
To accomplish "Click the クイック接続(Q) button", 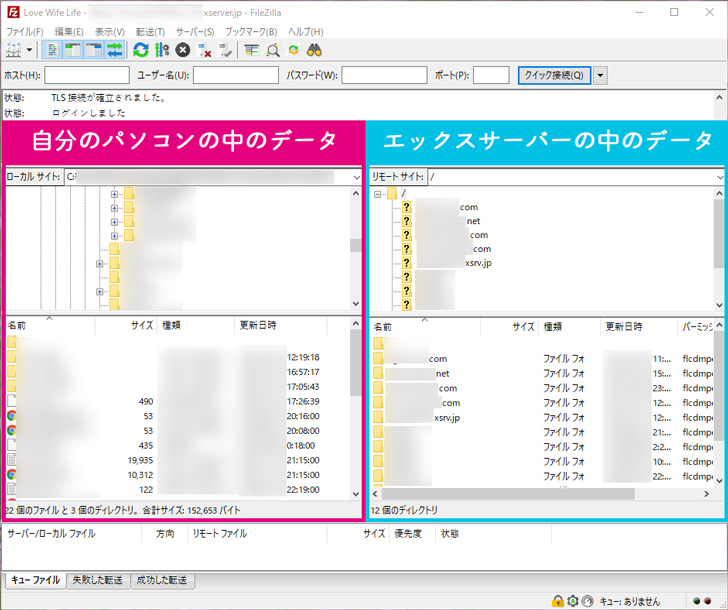I will (x=554, y=75).
